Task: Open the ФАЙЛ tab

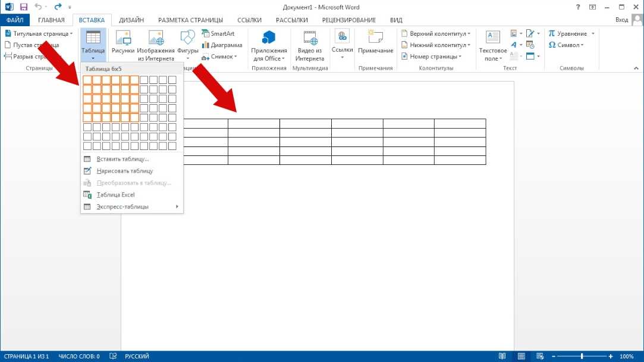Action: click(15, 20)
